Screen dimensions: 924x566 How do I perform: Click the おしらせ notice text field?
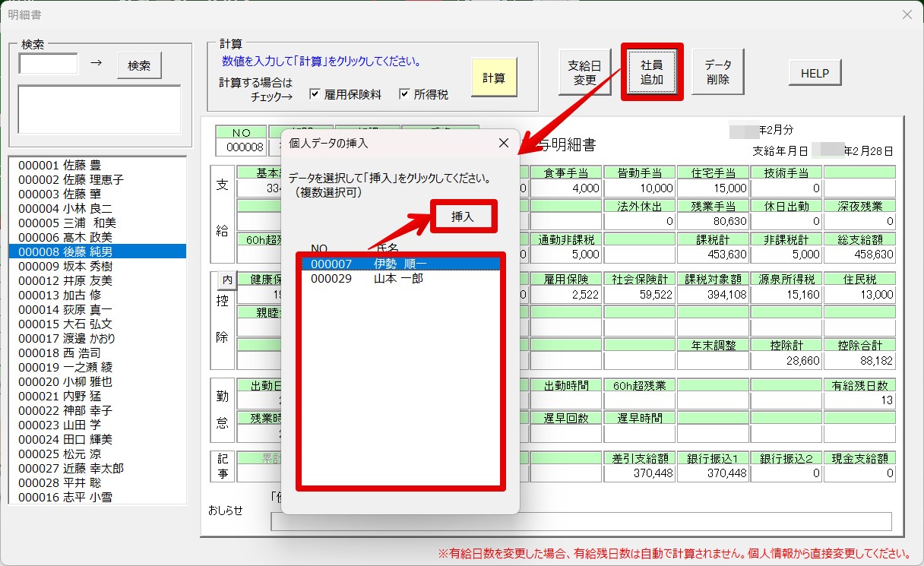click(581, 521)
